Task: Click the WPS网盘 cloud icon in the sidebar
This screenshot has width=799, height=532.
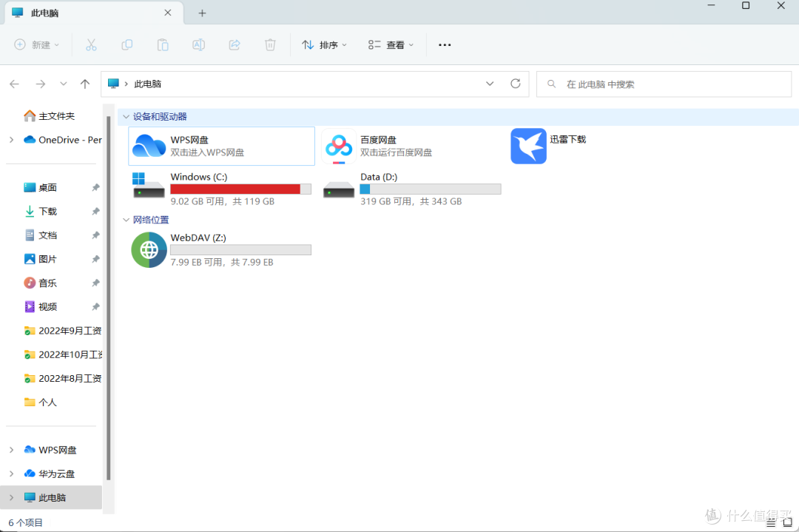Action: (28, 449)
